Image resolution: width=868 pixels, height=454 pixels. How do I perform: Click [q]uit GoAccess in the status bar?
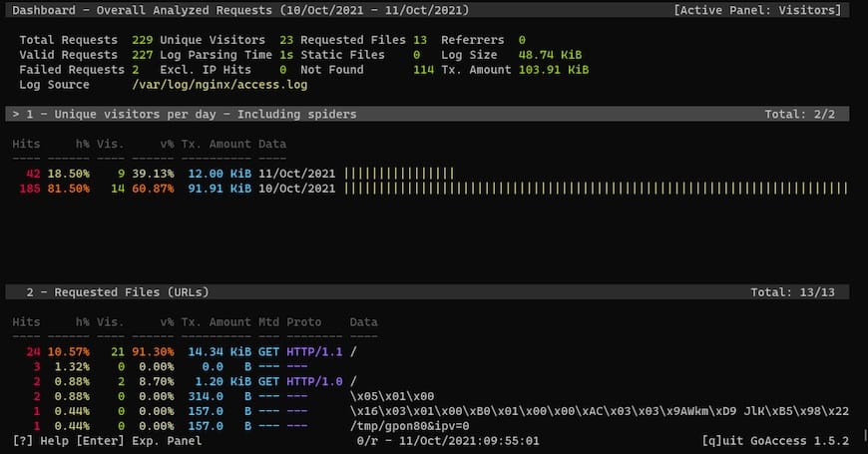pos(775,441)
